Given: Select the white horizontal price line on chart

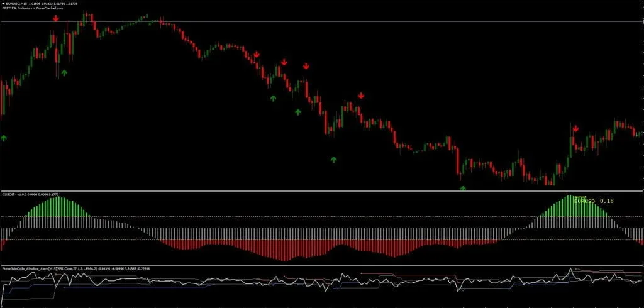Looking at the screenshot, I should (x=322, y=21).
